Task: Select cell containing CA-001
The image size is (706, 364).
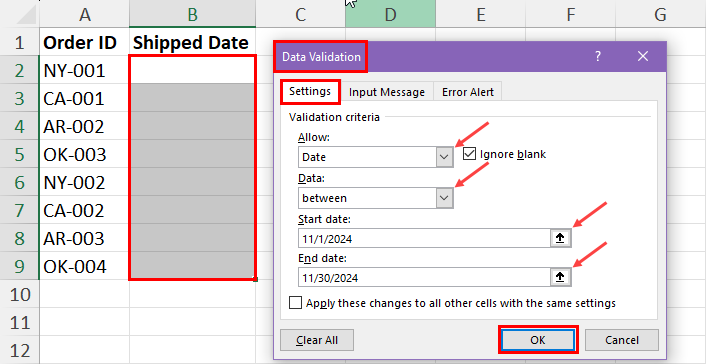Action: pos(85,98)
